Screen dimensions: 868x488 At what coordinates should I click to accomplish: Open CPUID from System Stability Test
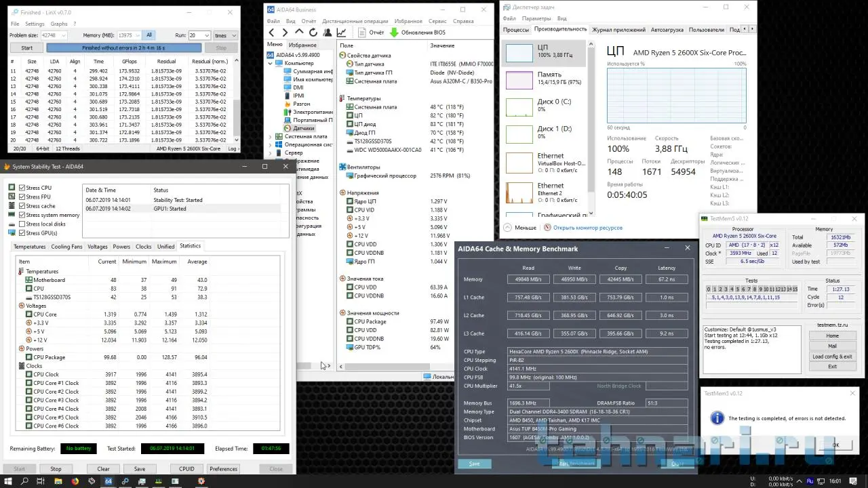pos(186,469)
